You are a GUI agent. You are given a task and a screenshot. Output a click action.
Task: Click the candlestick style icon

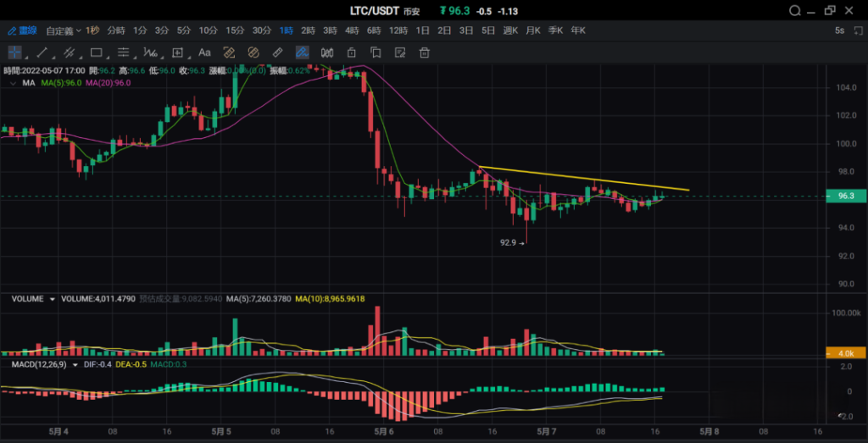pos(326,53)
